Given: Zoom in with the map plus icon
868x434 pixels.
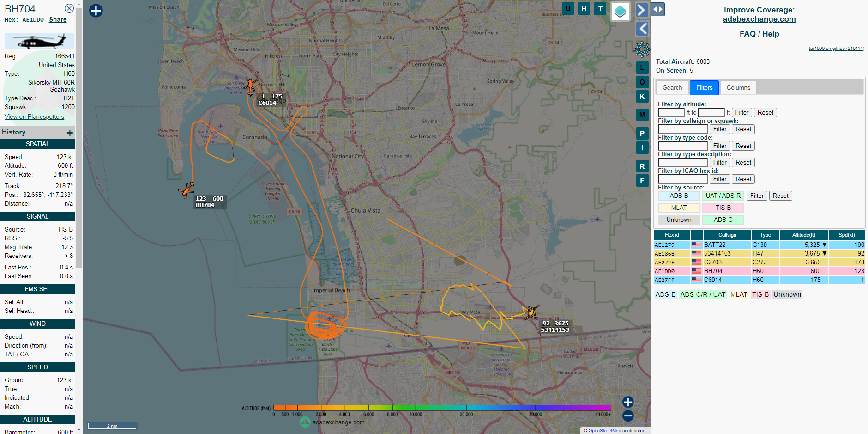Looking at the screenshot, I should coord(628,402).
